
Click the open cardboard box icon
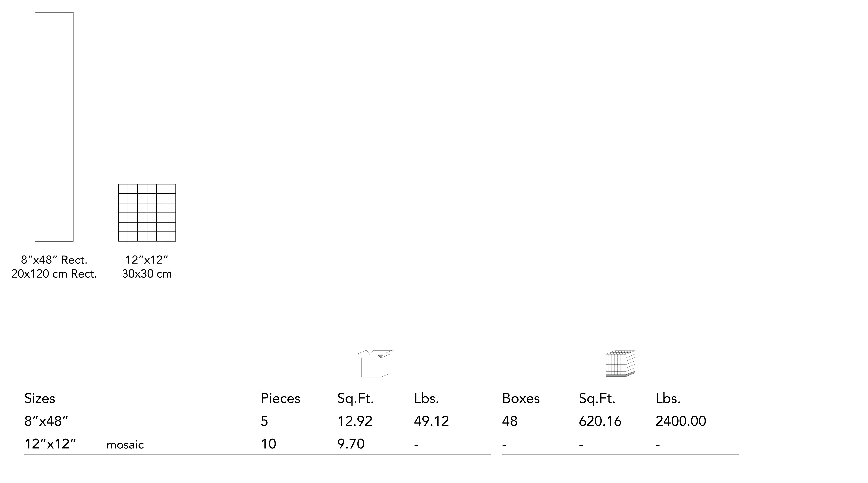[375, 364]
